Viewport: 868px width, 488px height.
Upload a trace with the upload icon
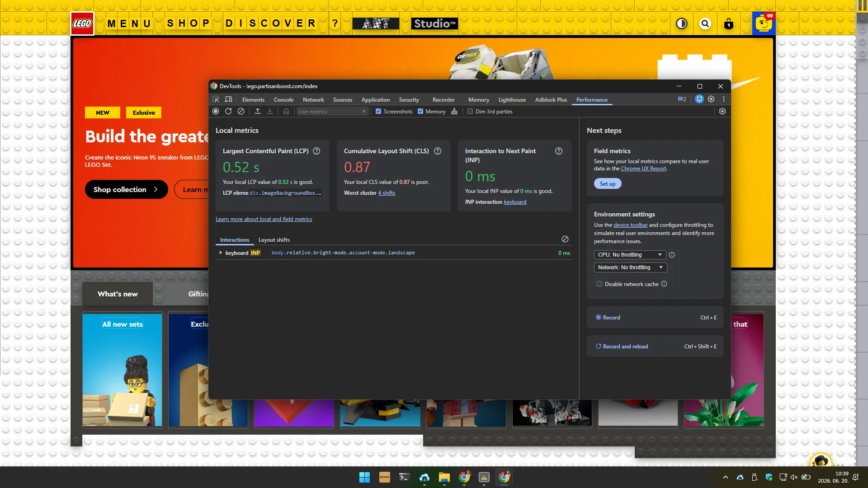258,111
